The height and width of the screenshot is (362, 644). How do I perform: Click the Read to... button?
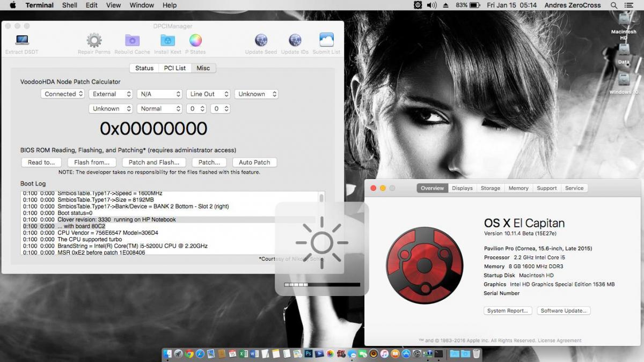(41, 162)
